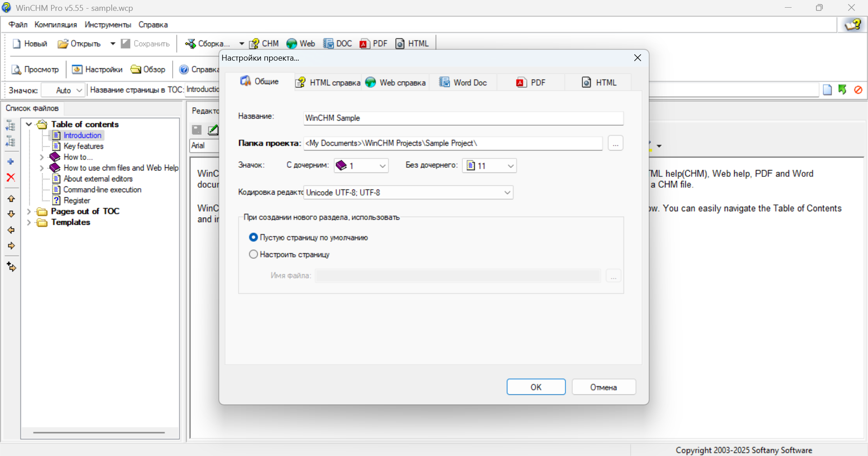
Task: Open the editor encoding UTF-8 dropdown
Action: (408, 193)
